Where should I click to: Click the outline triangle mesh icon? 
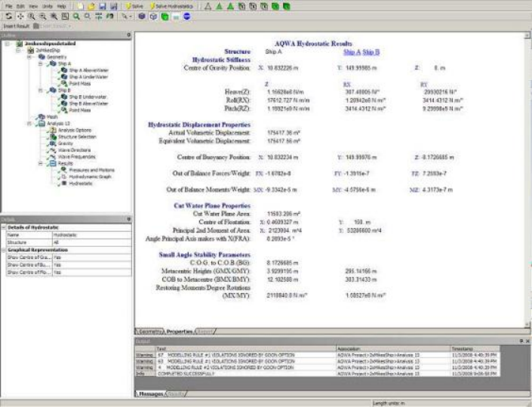[x=208, y=6]
